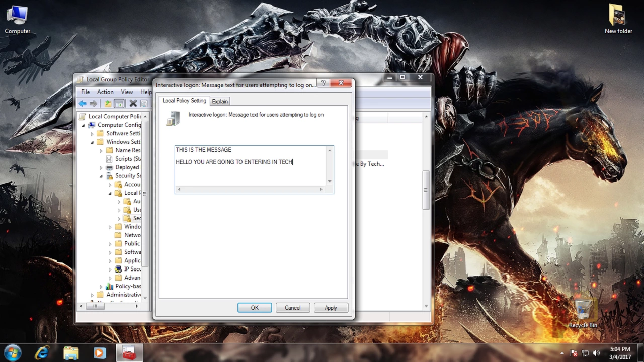
Task: Select the Network List Manager tree item
Action: 127,235
